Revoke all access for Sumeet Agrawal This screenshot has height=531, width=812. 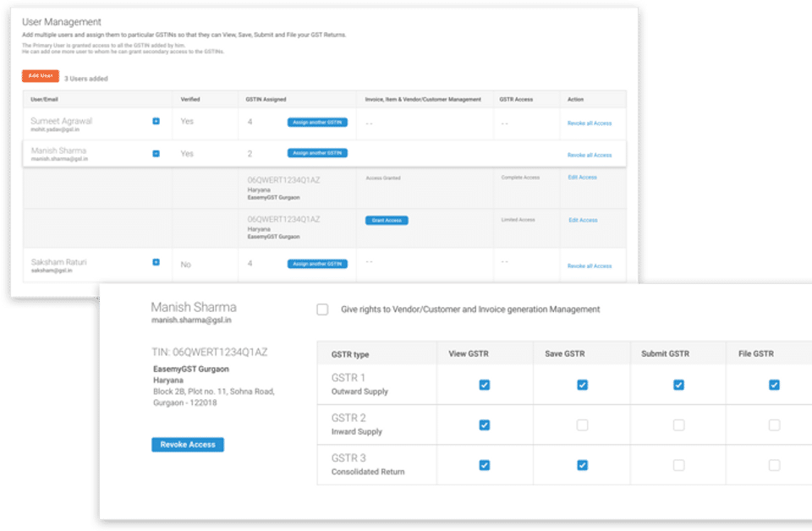590,123
